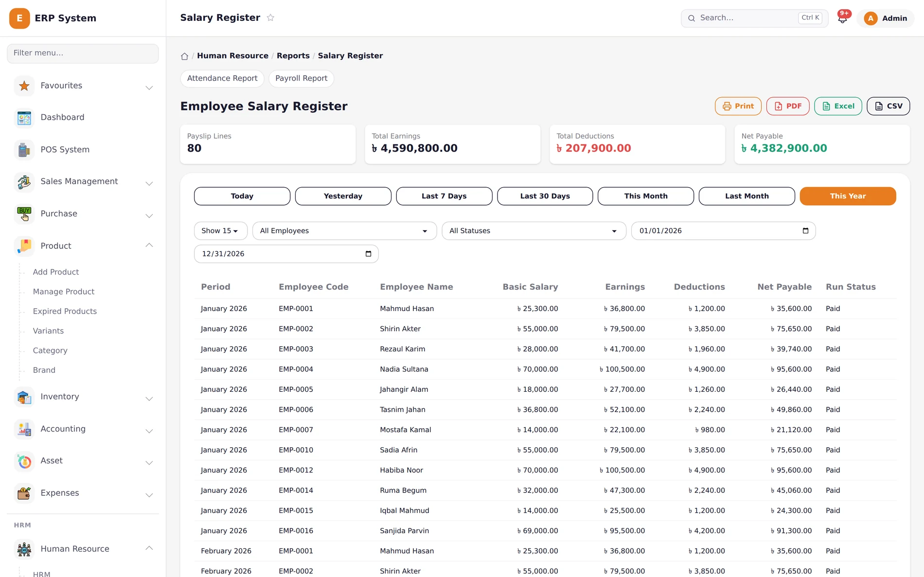This screenshot has height=577, width=924.
Task: Filter by This Month
Action: click(x=646, y=196)
